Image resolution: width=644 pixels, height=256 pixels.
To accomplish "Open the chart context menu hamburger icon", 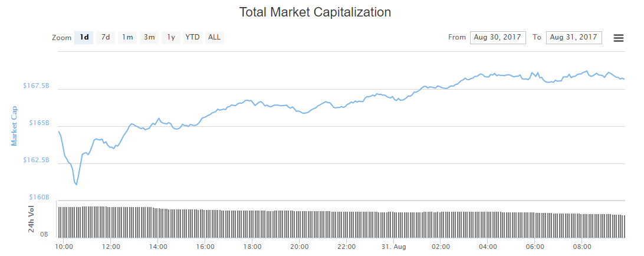I will coord(619,38).
